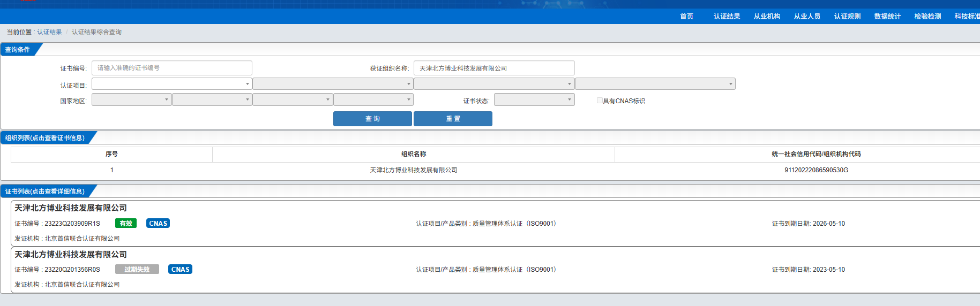Click 认证项目 text in the valid certificate row
Screen dimensions: 980x306
click(487, 224)
